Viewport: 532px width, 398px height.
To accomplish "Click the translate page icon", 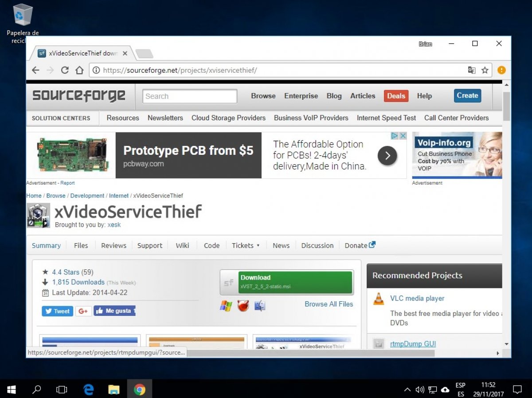I will pyautogui.click(x=472, y=70).
